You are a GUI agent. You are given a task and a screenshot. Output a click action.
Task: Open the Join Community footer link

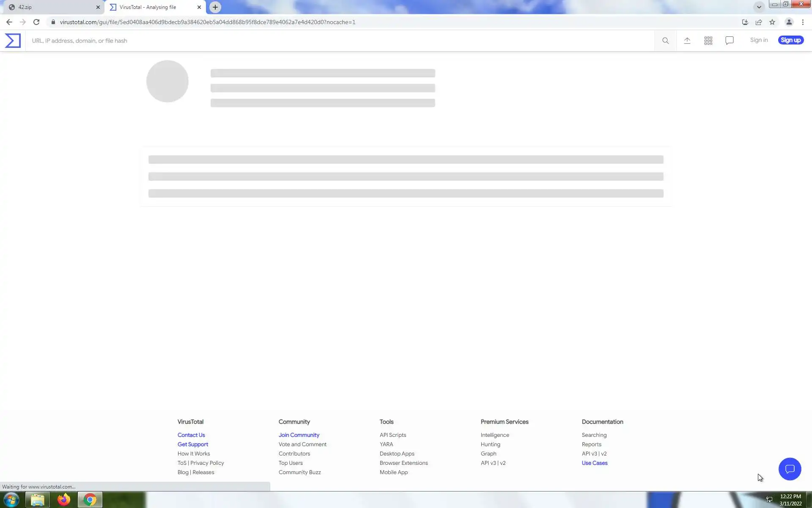[299, 435]
